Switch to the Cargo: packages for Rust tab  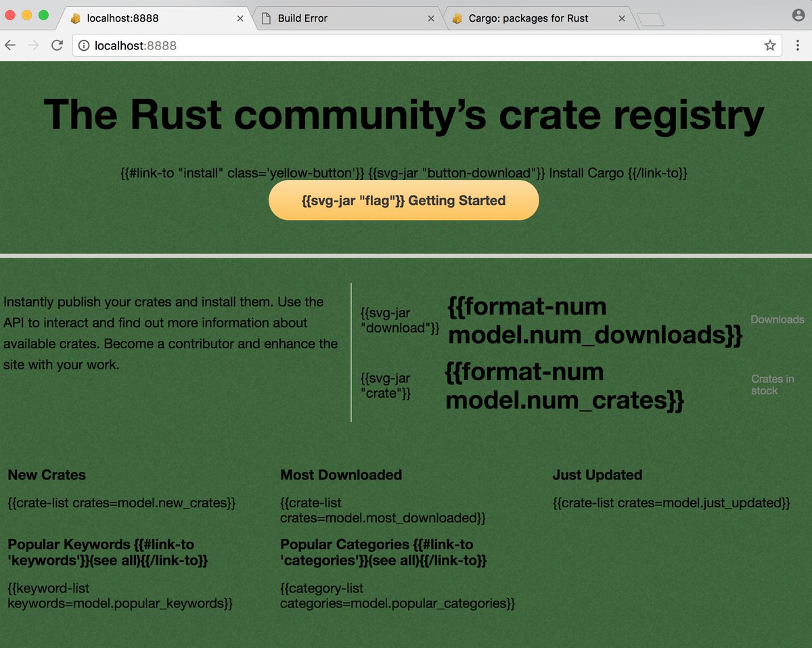539,18
